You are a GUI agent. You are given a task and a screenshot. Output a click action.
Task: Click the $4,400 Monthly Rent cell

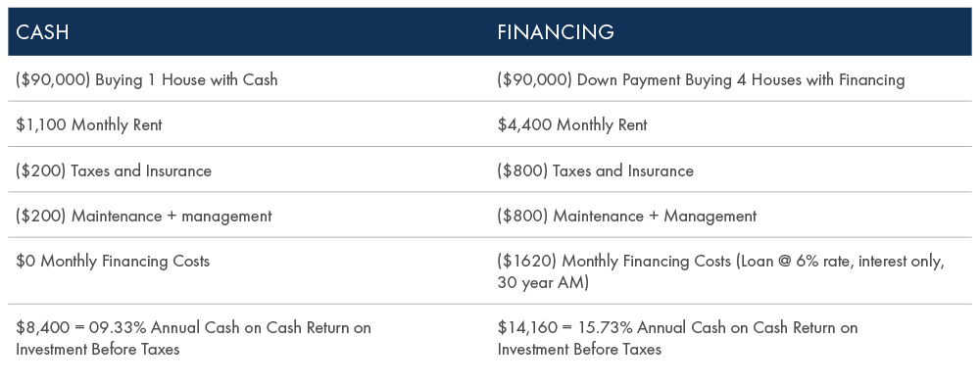coord(731,124)
